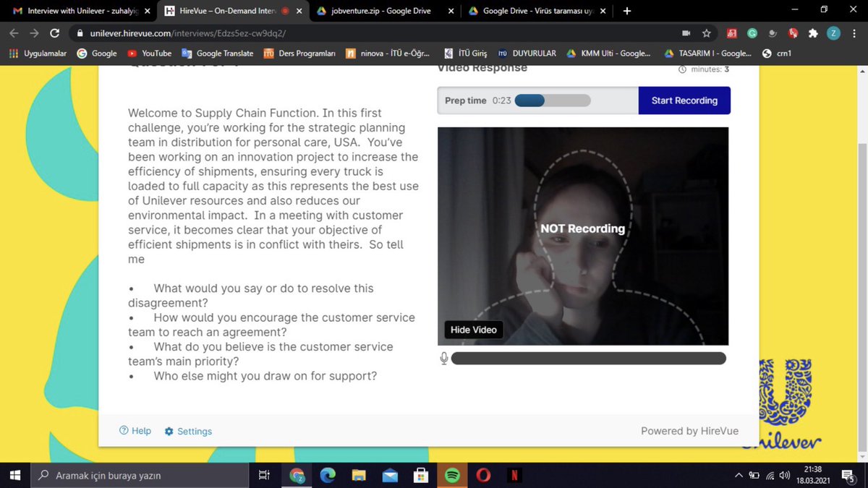Click the grey circular extension icon
Image resolution: width=868 pixels, height=488 pixels.
(773, 33)
